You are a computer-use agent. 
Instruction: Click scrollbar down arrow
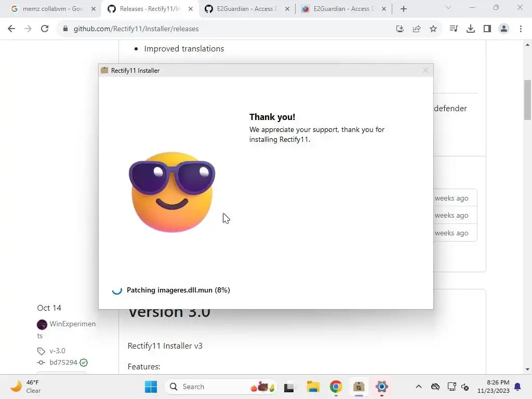pyautogui.click(x=527, y=369)
